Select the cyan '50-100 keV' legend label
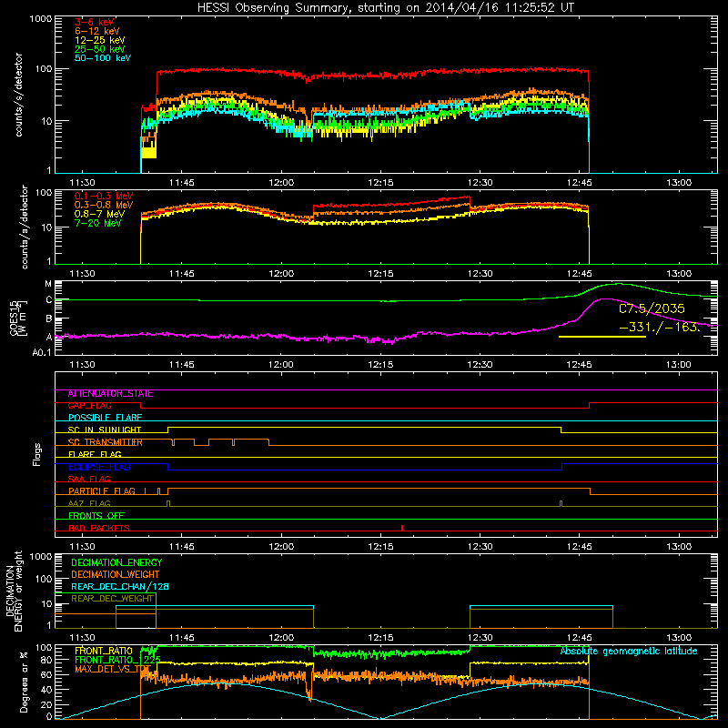Viewport: 728px width, 728px height. click(x=103, y=58)
